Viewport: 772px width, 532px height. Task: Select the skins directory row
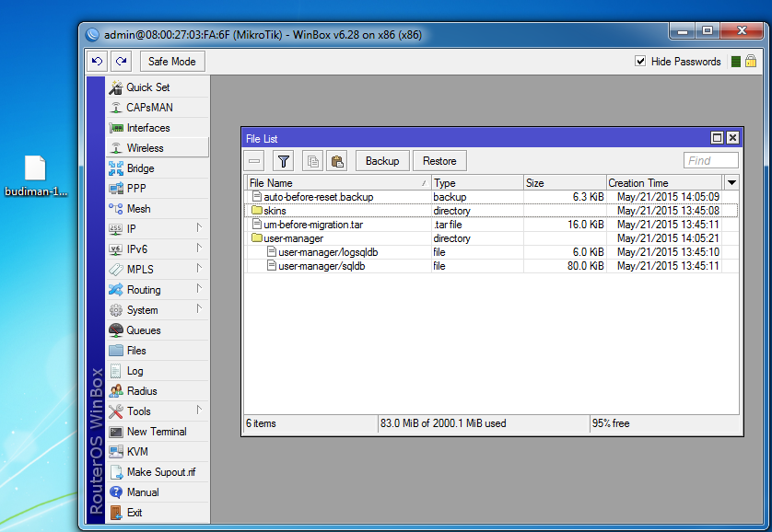click(x=491, y=211)
